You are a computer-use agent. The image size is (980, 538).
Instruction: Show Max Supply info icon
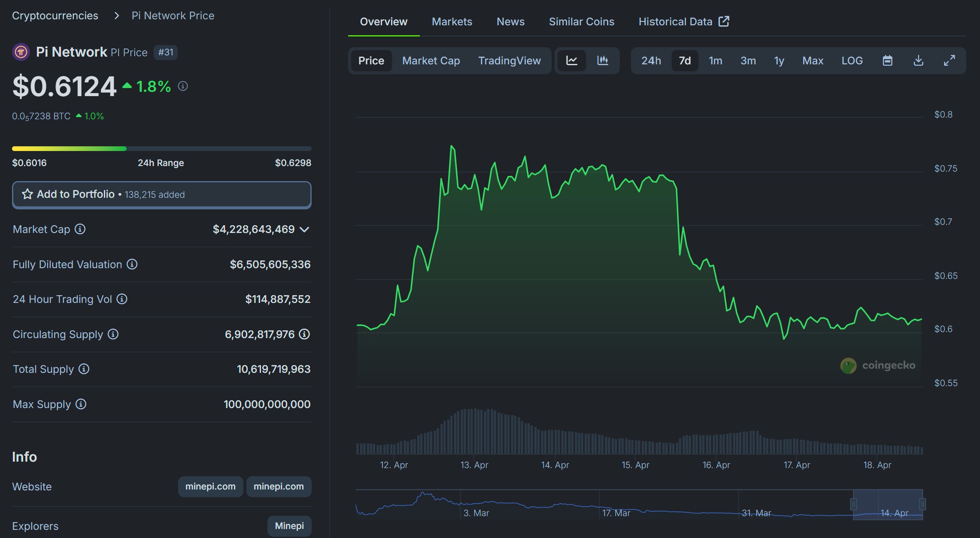pyautogui.click(x=81, y=404)
